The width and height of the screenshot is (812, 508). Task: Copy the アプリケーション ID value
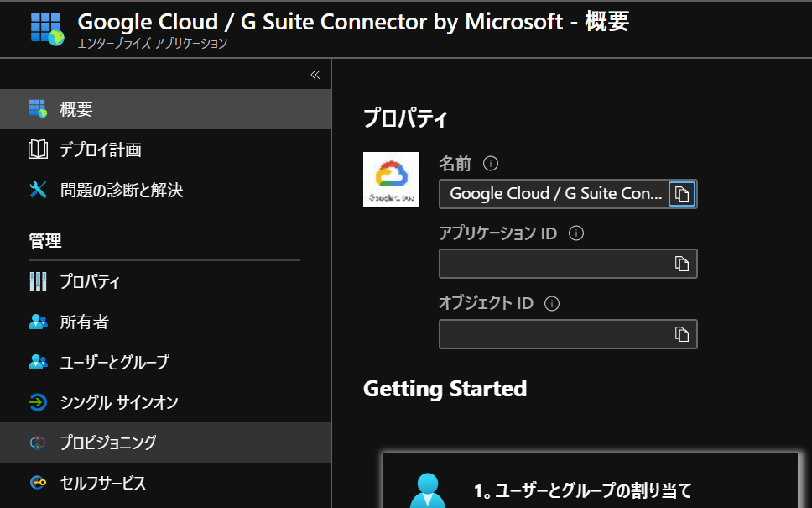coord(682,264)
